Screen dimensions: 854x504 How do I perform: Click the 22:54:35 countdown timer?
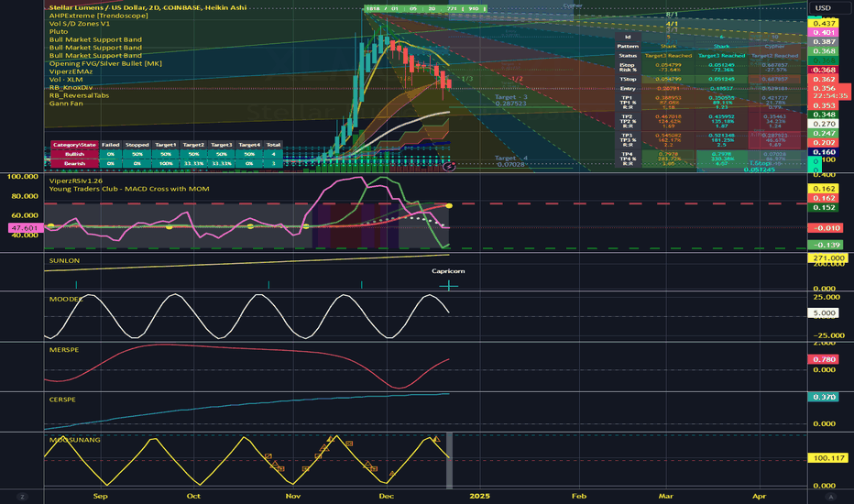tap(829, 96)
